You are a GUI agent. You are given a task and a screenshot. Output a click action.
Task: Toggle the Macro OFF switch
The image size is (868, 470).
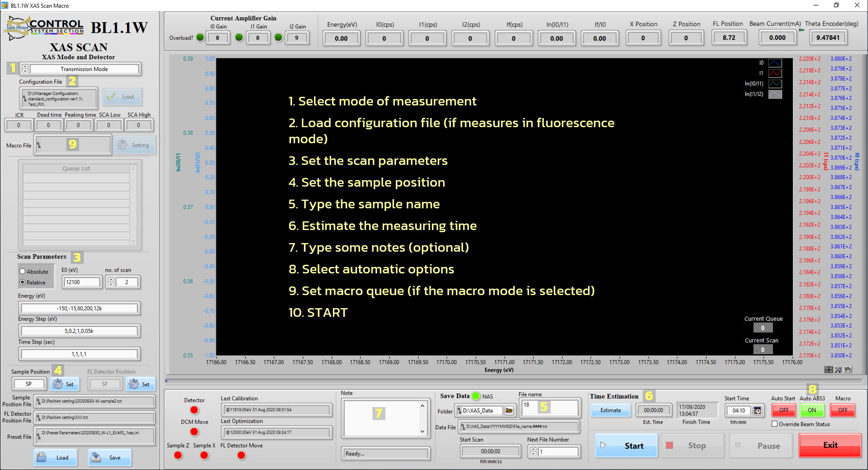tap(842, 410)
